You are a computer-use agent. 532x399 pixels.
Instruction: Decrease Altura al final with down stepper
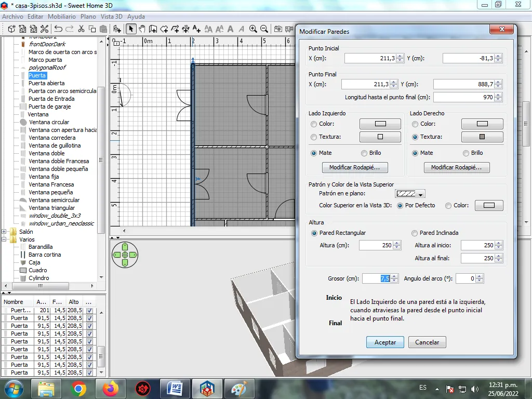[x=499, y=260]
